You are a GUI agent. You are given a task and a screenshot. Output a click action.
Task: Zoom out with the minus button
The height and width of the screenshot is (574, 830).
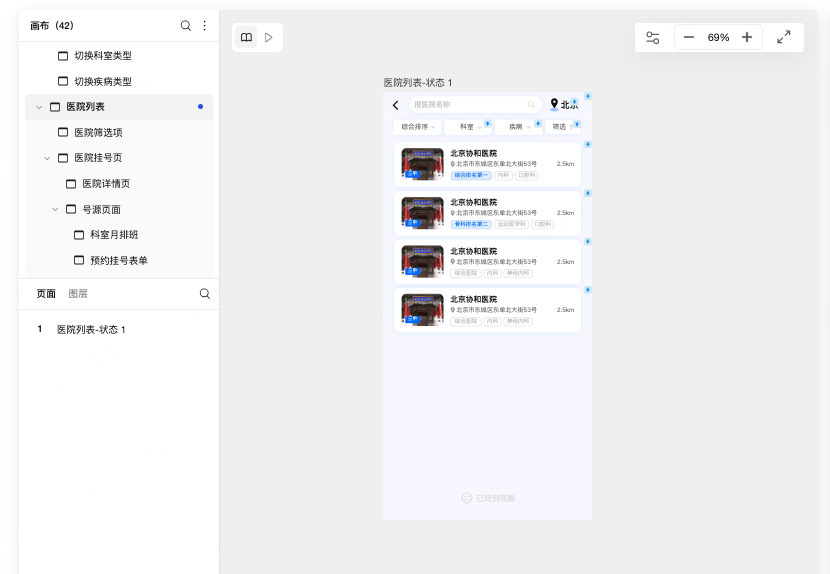tap(689, 37)
